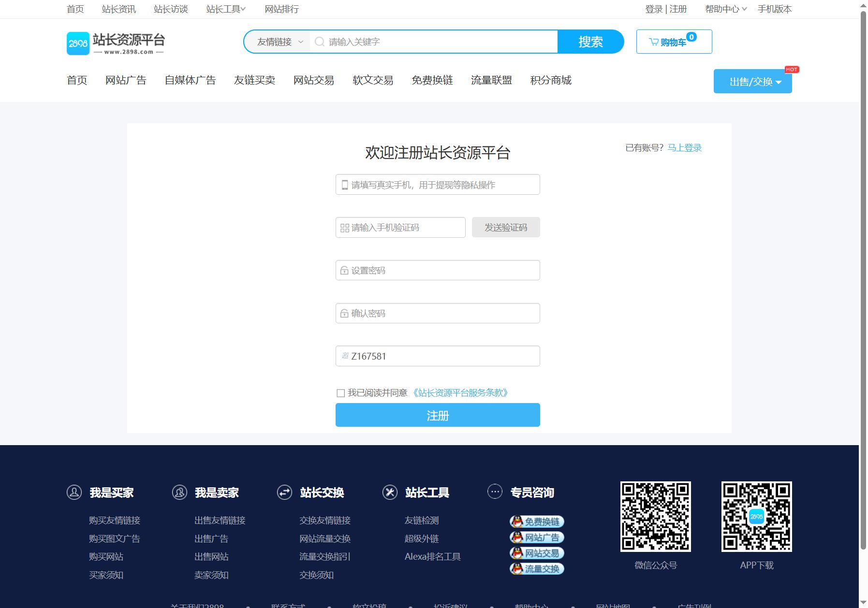
Task: Open the 友链检测 footer link
Action: click(422, 521)
